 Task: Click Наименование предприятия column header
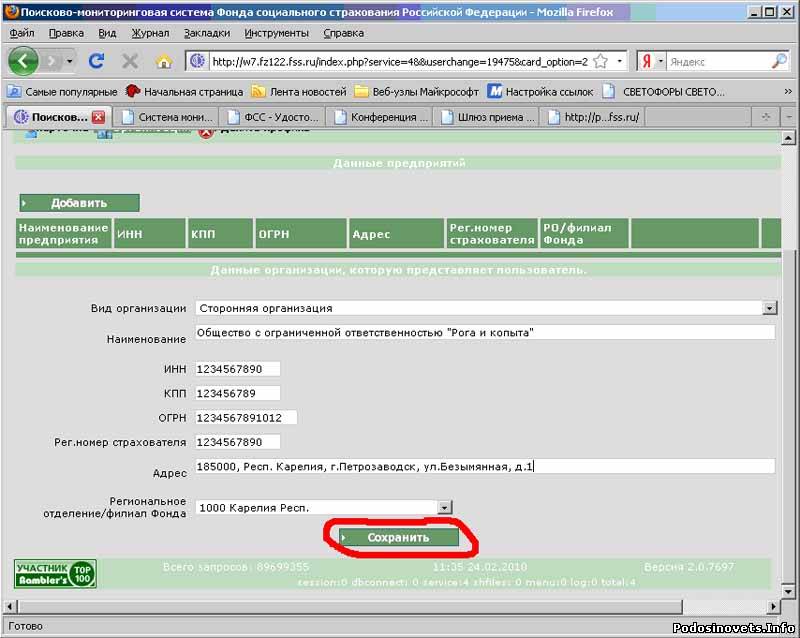[x=64, y=234]
